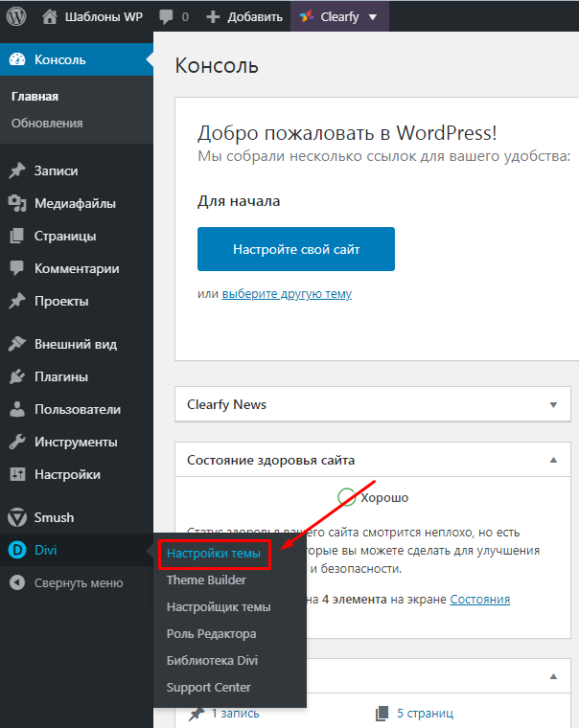
Task: Collapse the sidebar with Свернуть меню
Action: [67, 582]
